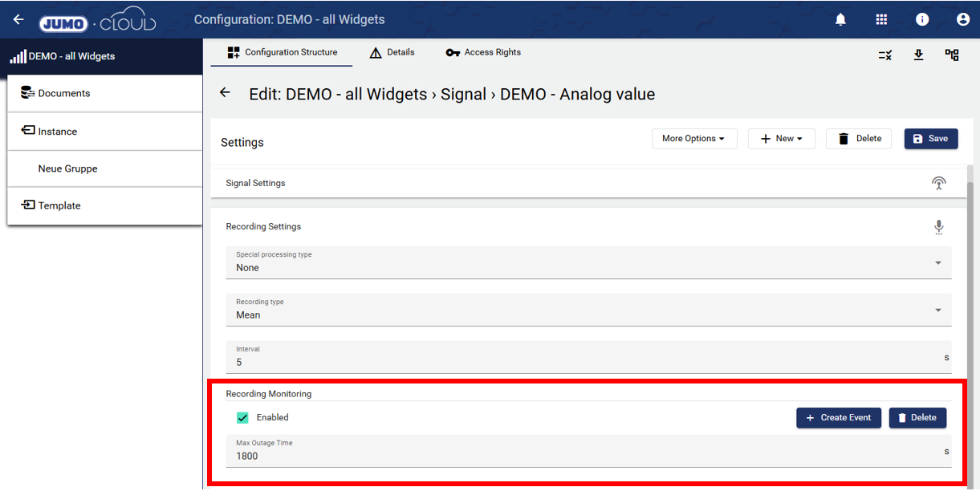Open the apps grid menu icon
This screenshot has width=980, height=491.
tap(881, 19)
